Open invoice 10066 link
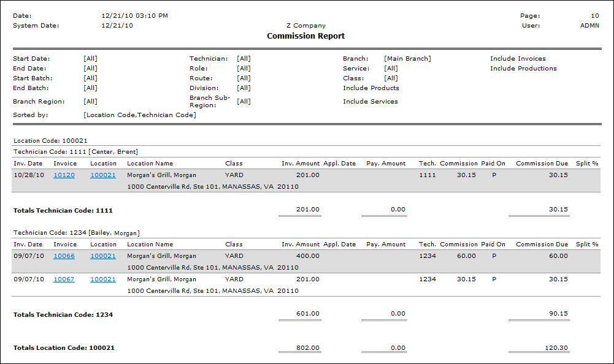 point(64,256)
